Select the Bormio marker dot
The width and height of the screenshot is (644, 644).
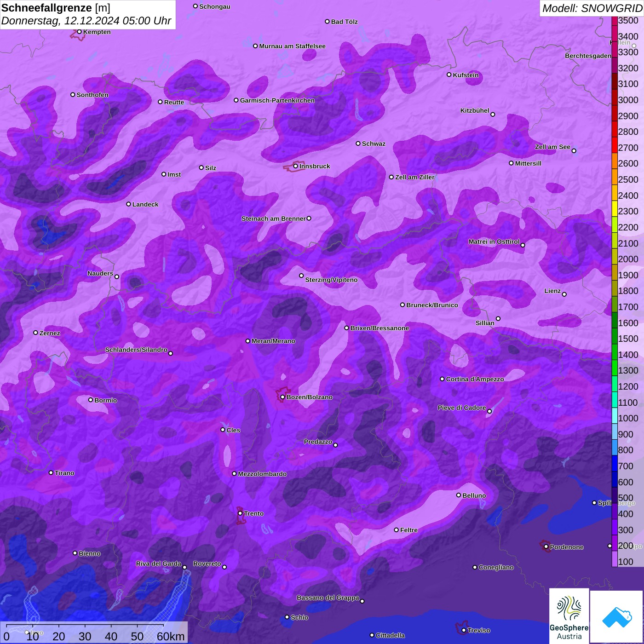click(91, 400)
